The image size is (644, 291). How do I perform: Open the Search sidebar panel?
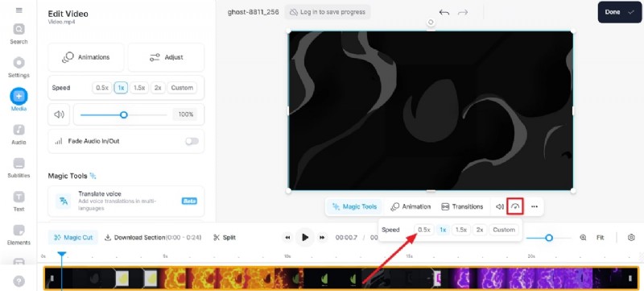coord(19,34)
